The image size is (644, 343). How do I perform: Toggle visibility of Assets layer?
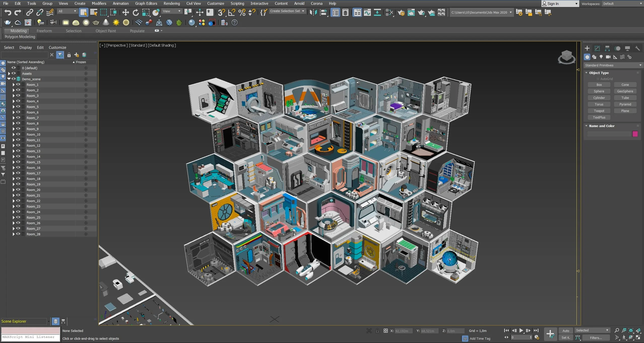click(x=14, y=73)
